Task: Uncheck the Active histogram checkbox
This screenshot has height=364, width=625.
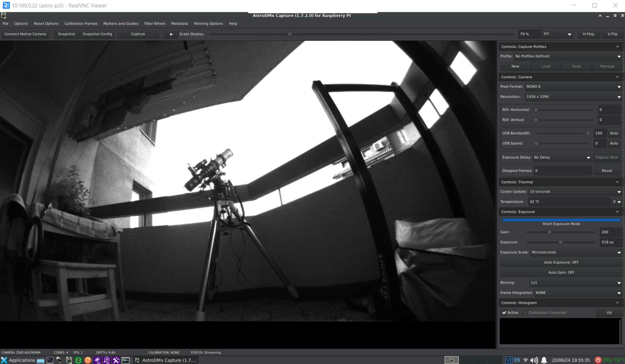Action: (x=504, y=313)
